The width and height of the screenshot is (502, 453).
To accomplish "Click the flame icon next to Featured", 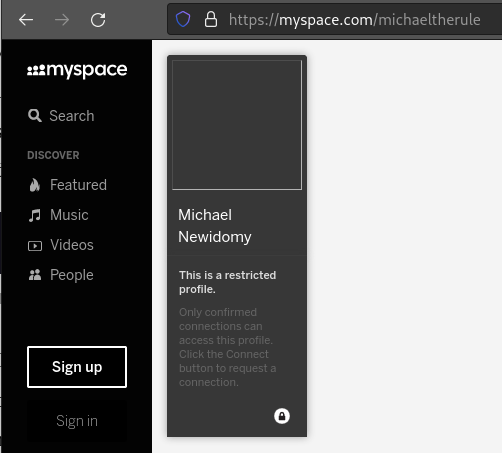I will click(x=35, y=185).
